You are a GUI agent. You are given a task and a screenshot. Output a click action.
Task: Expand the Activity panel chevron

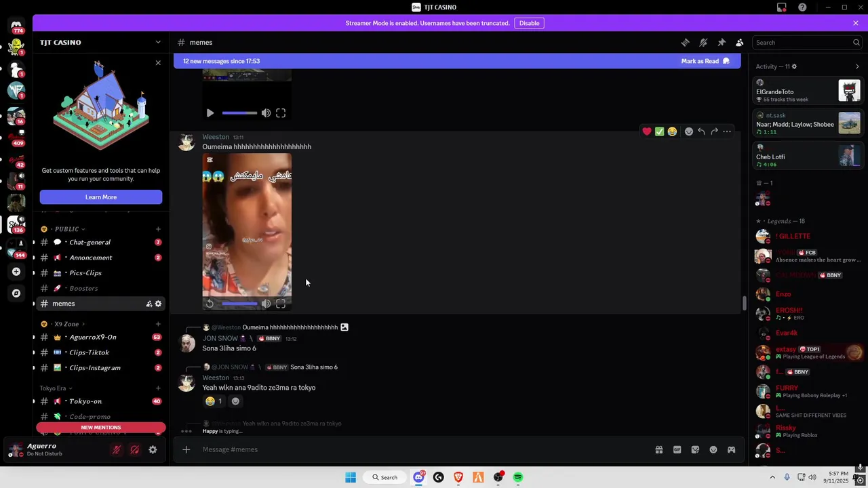click(857, 66)
